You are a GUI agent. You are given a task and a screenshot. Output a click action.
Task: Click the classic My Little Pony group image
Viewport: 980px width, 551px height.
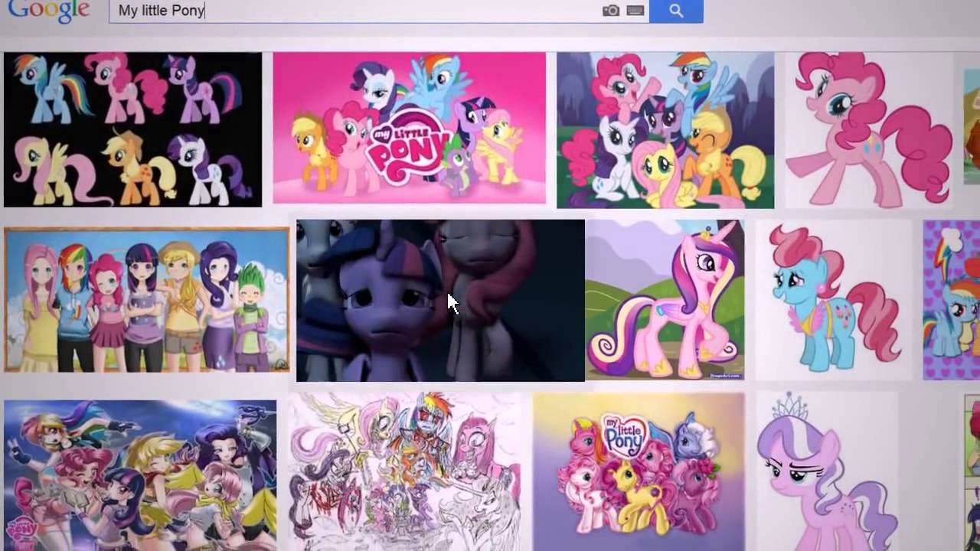tap(639, 473)
